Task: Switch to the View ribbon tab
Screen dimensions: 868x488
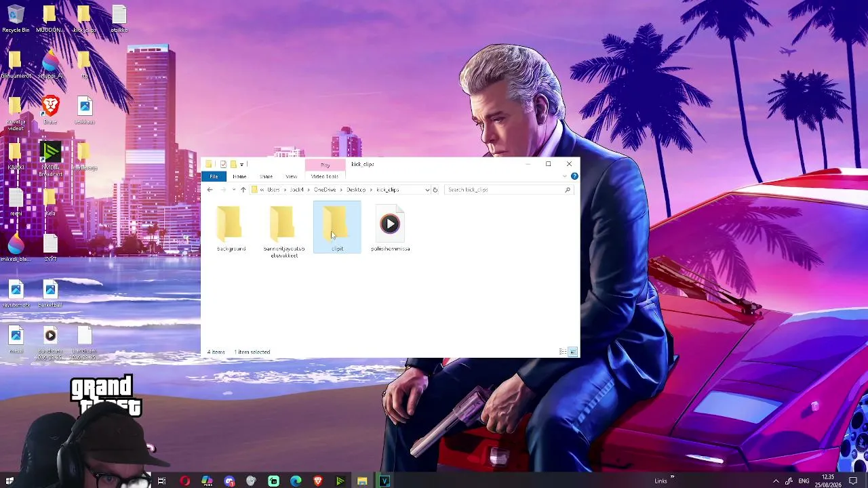Action: click(x=291, y=176)
